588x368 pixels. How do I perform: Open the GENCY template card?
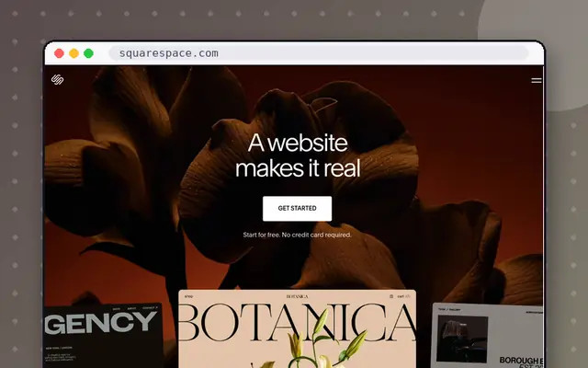coord(104,335)
